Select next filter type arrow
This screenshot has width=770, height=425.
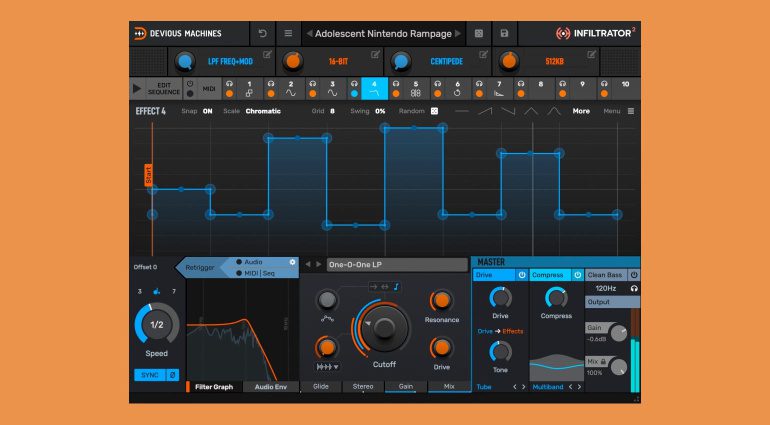(x=318, y=264)
